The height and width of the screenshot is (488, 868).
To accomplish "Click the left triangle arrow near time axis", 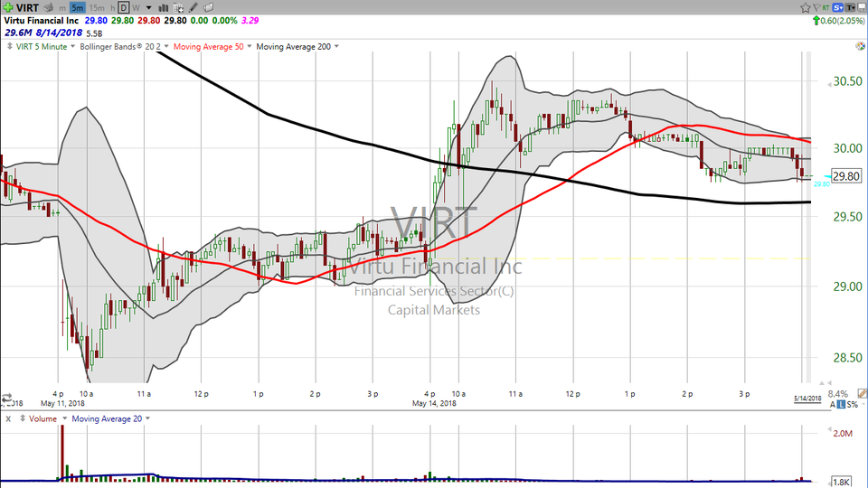I will 829,382.
